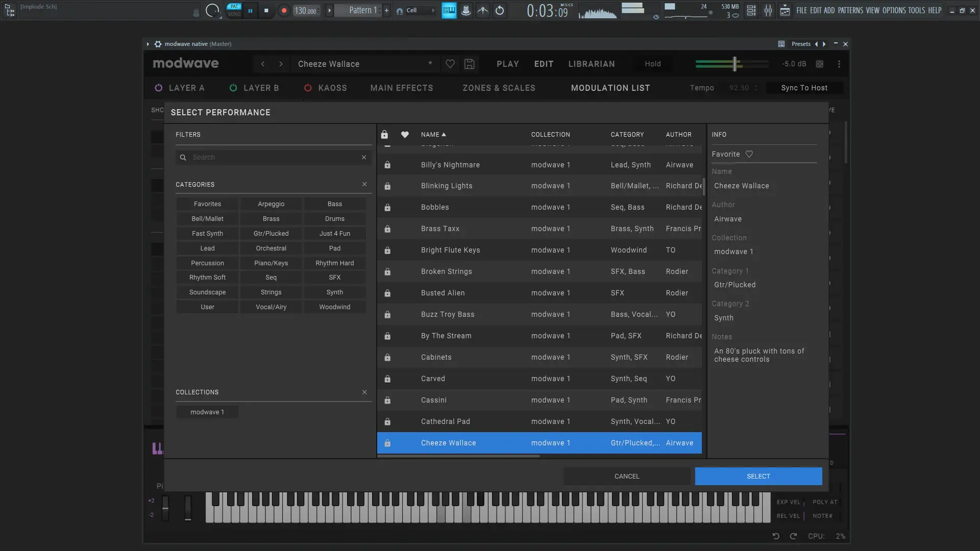
Task: Click the save preset disk icon
Action: click(469, 64)
